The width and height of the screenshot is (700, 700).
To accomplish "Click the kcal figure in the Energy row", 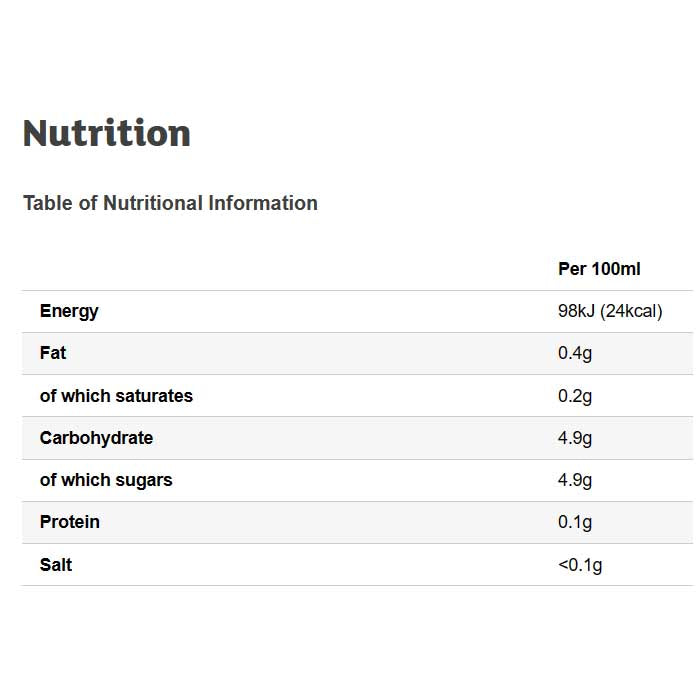I will pos(632,311).
